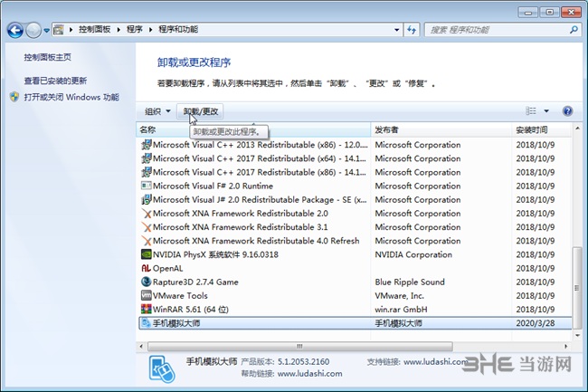Click the VMware Tools icon
The height and width of the screenshot is (392, 588).
[x=147, y=296]
